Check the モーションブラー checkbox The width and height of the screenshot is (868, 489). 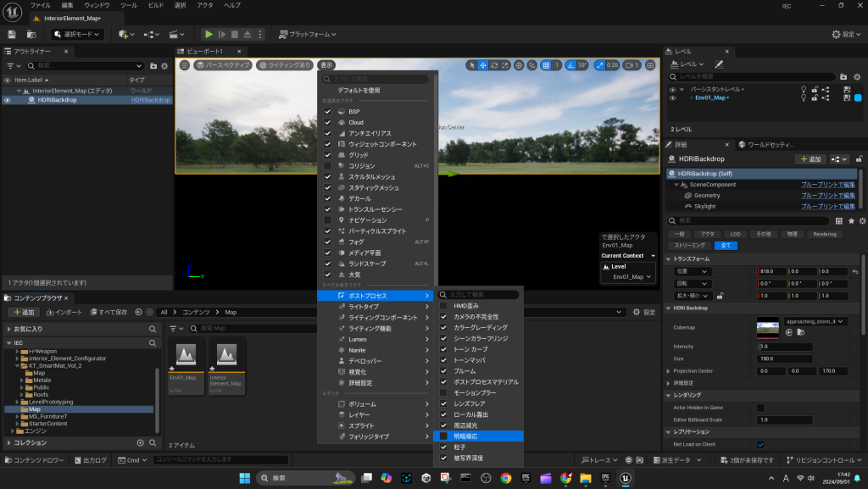(443, 393)
